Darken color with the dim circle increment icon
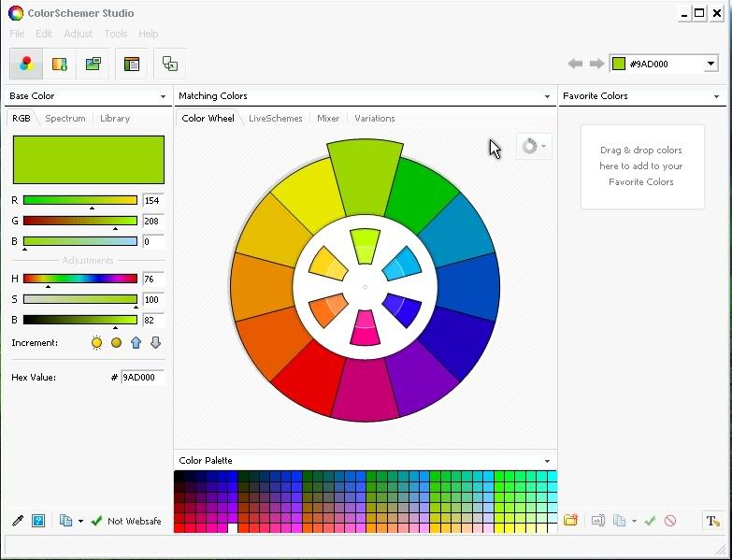 click(x=116, y=343)
